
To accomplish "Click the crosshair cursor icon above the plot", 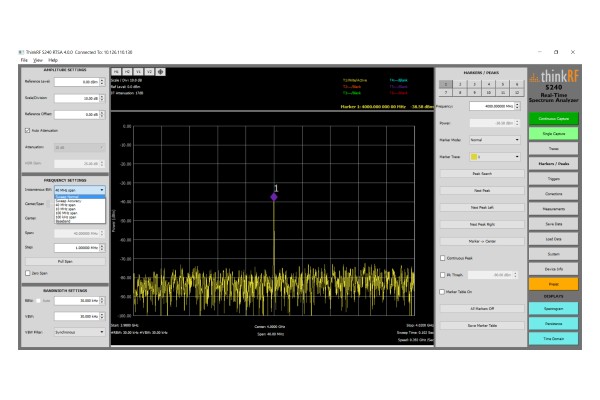I will pos(160,72).
